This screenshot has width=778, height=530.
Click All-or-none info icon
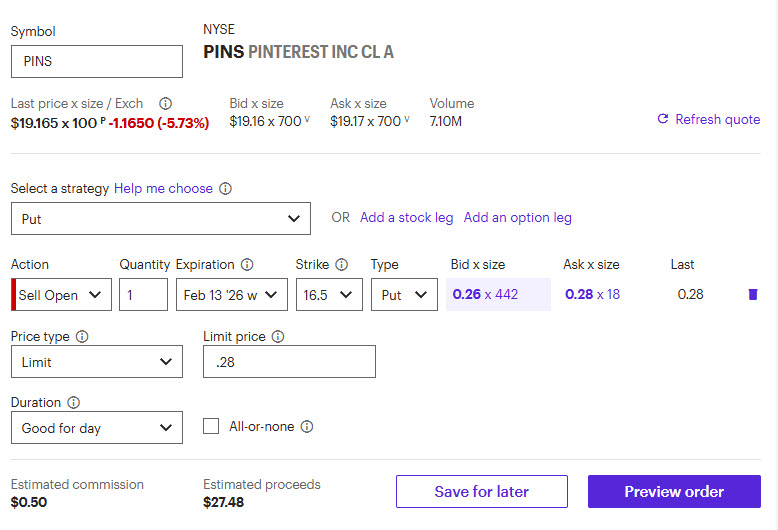tap(307, 427)
